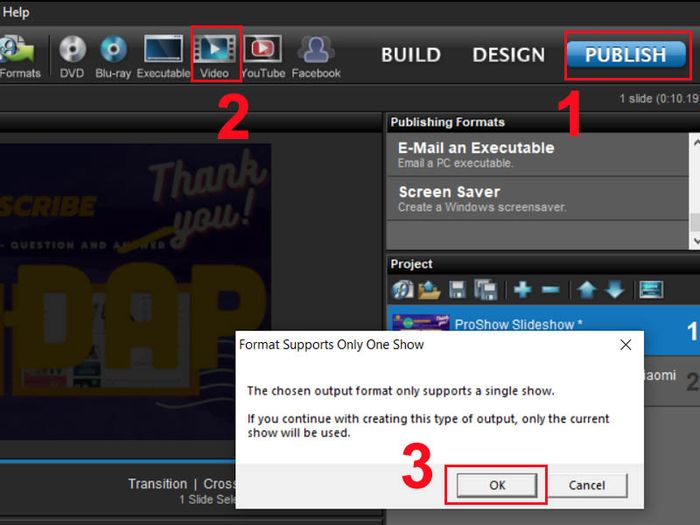Viewport: 700px width, 525px height.
Task: Remove a show with the minus icon
Action: point(550,290)
